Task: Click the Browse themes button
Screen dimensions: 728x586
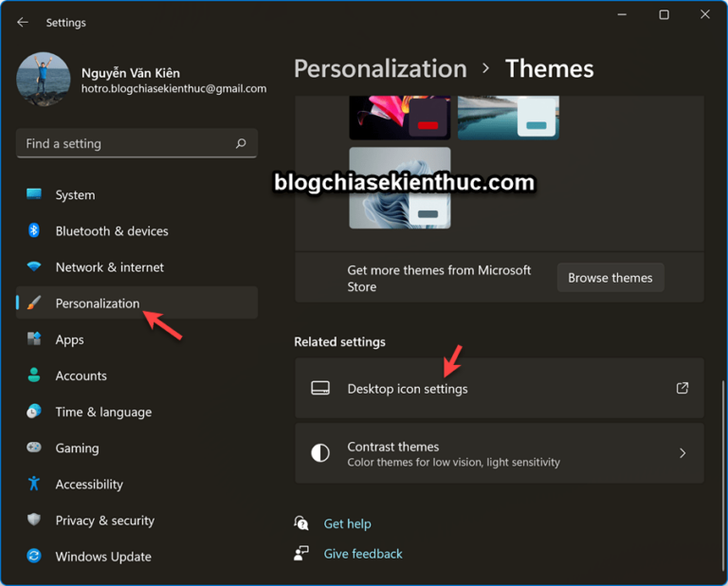Action: click(610, 278)
